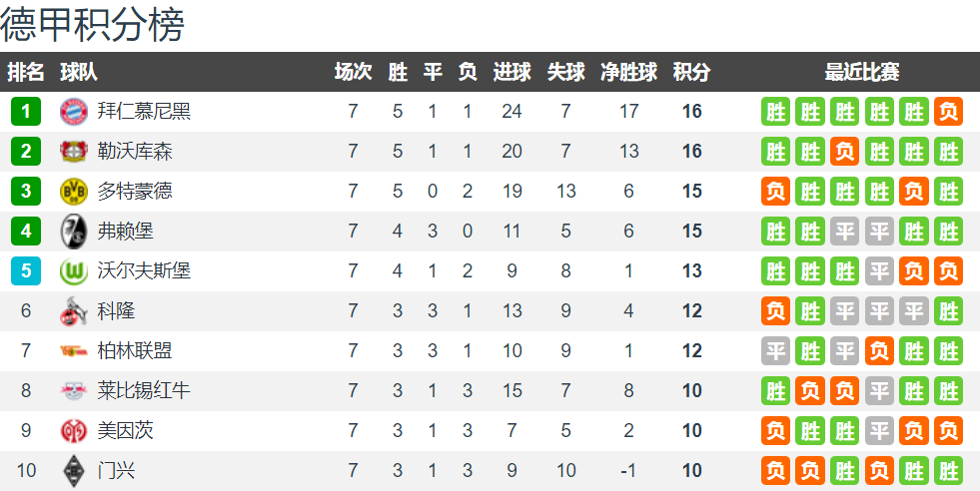Click Bayern's orange 负 last-match badge
This screenshot has height=491, width=980.
pos(948,112)
